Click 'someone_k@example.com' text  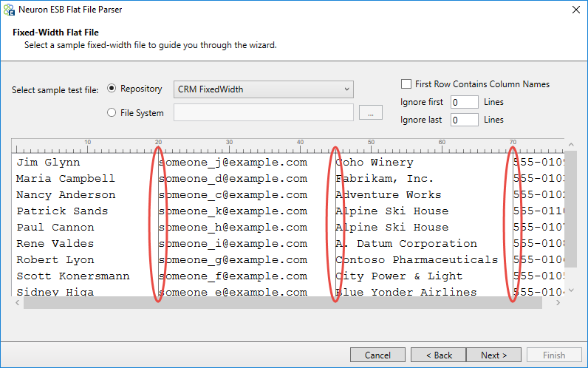(x=233, y=211)
